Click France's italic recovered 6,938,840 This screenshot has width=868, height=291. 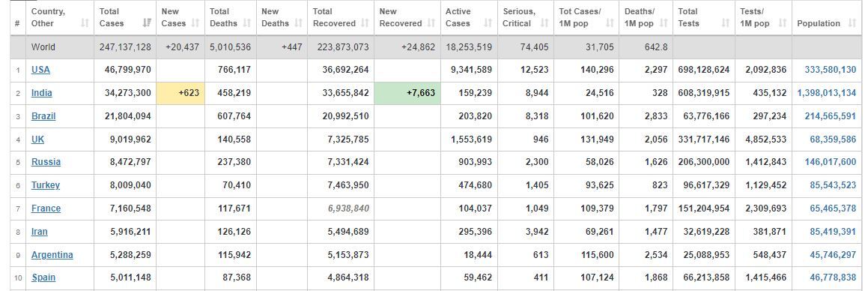(x=348, y=208)
